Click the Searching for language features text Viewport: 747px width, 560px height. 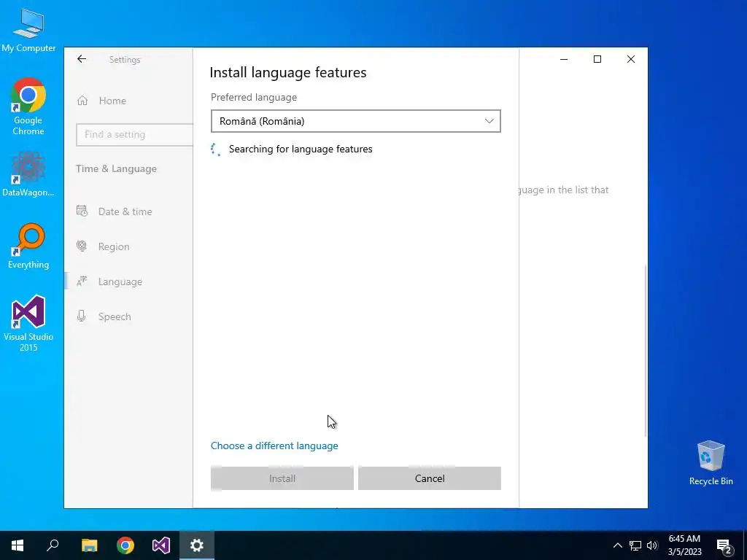click(301, 149)
